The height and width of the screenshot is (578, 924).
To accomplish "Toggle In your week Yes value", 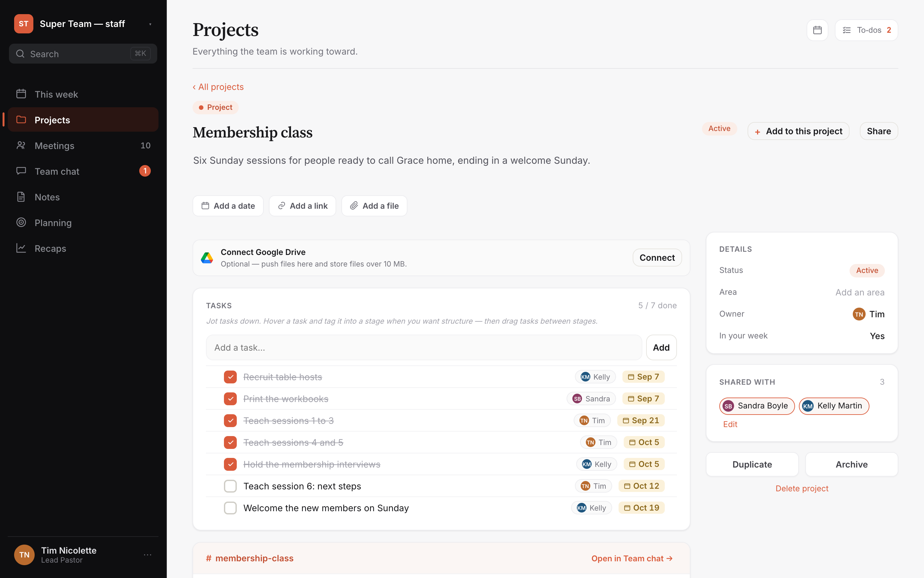I will pyautogui.click(x=877, y=336).
